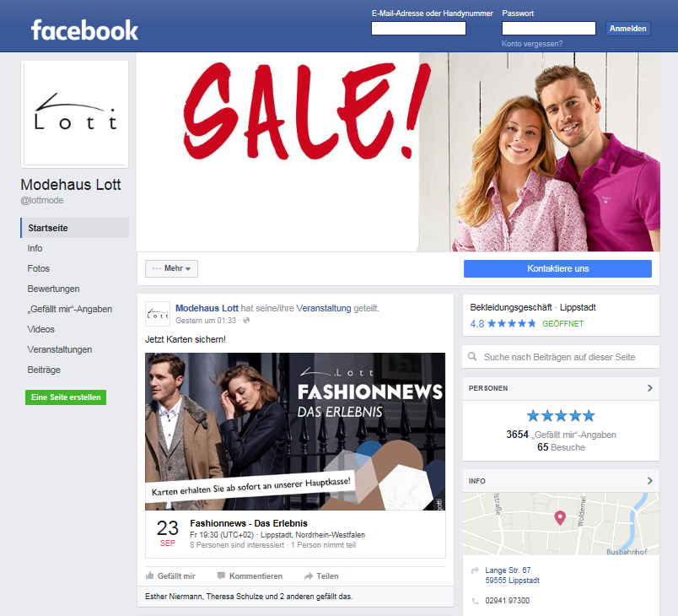678x616 pixels.
Task: Open Bewertungen in the page sidebar
Action: 54,289
